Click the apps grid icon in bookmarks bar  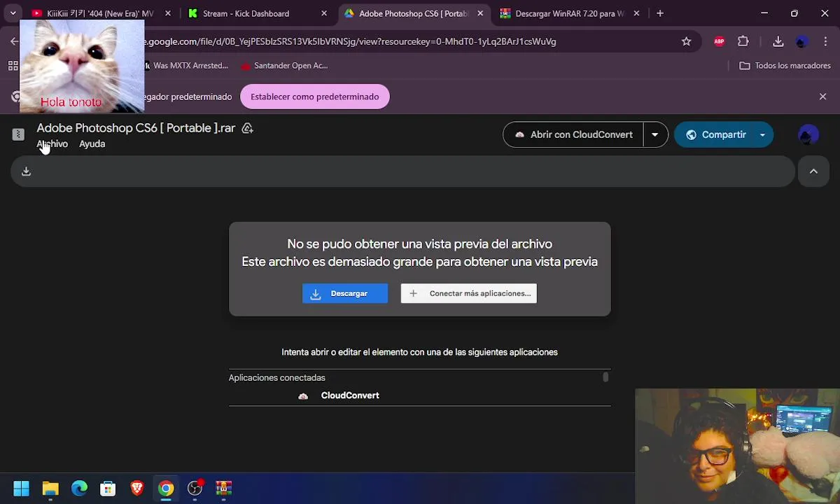click(13, 65)
